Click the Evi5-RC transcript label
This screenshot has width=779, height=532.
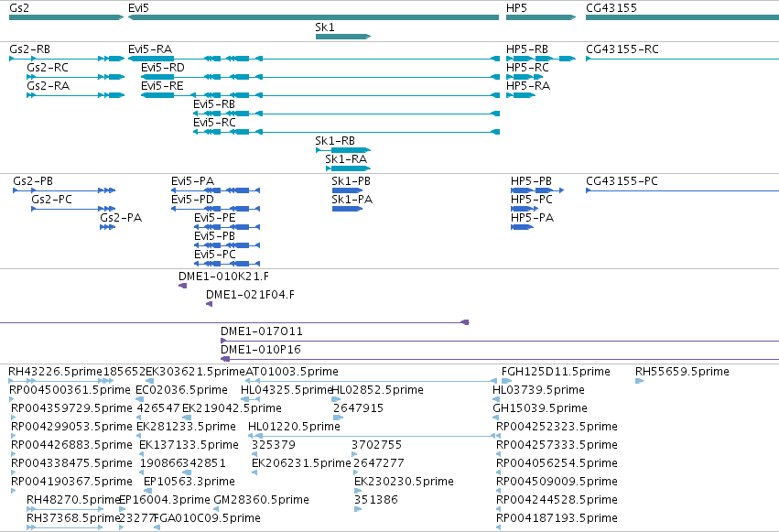[214, 124]
